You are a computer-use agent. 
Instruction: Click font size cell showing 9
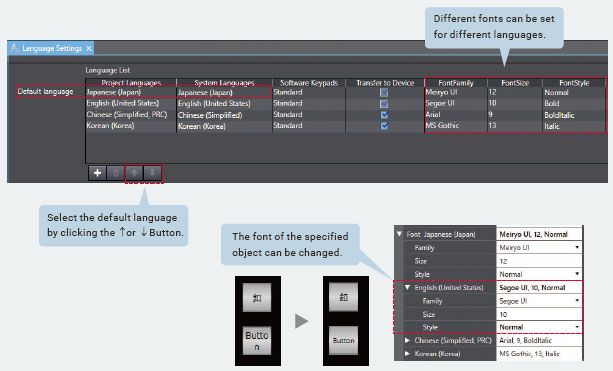coord(515,115)
